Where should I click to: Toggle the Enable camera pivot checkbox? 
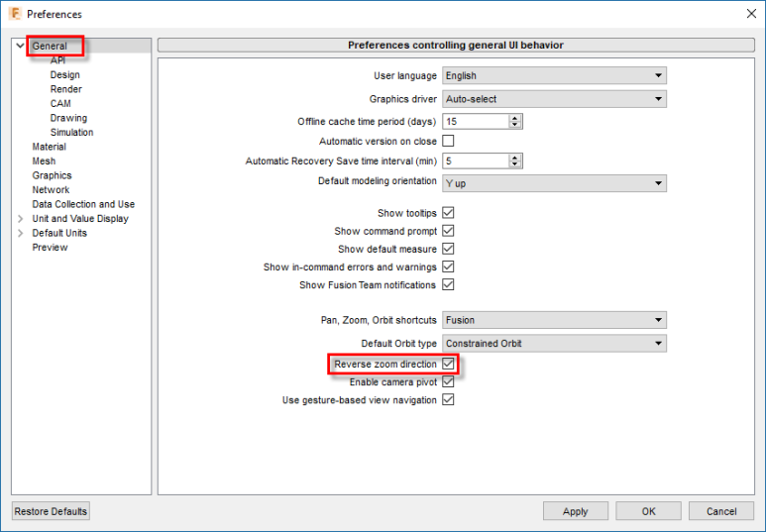coord(448,382)
